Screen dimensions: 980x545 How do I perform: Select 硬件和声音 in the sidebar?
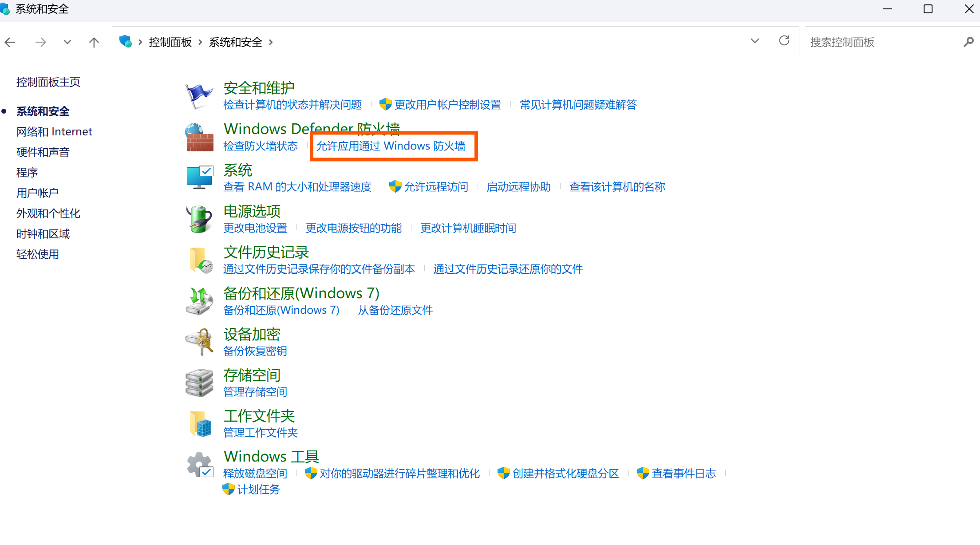coord(43,152)
